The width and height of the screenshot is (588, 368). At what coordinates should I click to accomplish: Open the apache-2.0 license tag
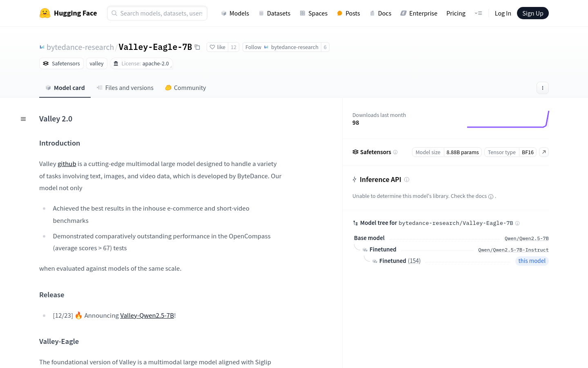pyautogui.click(x=141, y=63)
